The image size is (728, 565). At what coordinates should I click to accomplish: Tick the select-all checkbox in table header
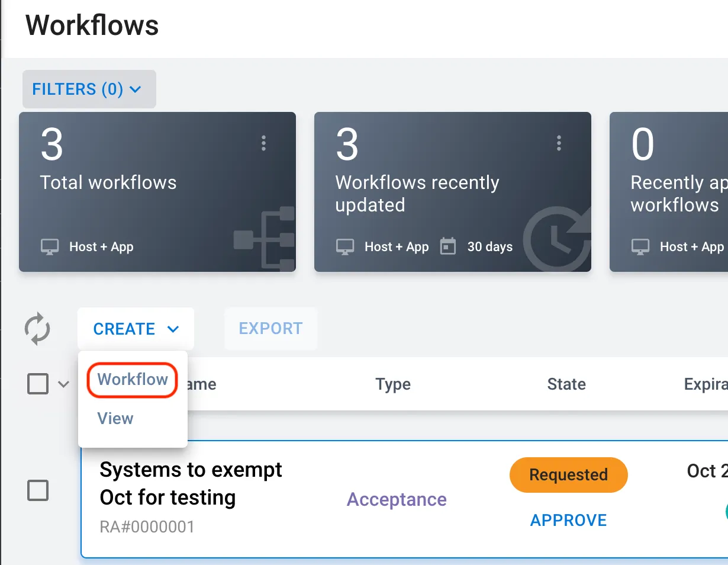coord(38,384)
